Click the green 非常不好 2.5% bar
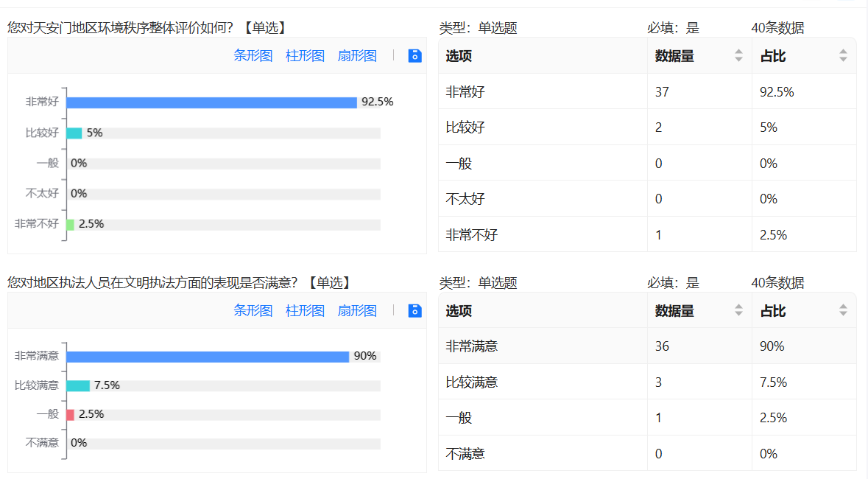The width and height of the screenshot is (868, 479). [71, 225]
